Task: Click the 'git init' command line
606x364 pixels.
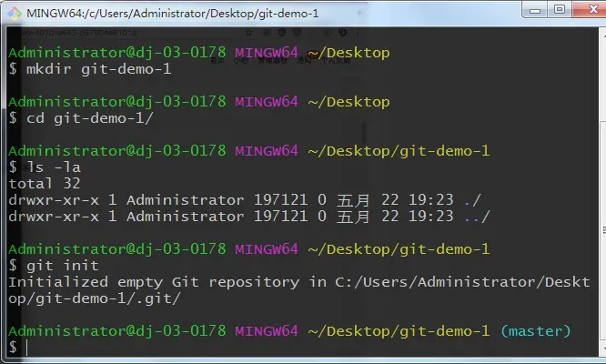Action: (54, 266)
